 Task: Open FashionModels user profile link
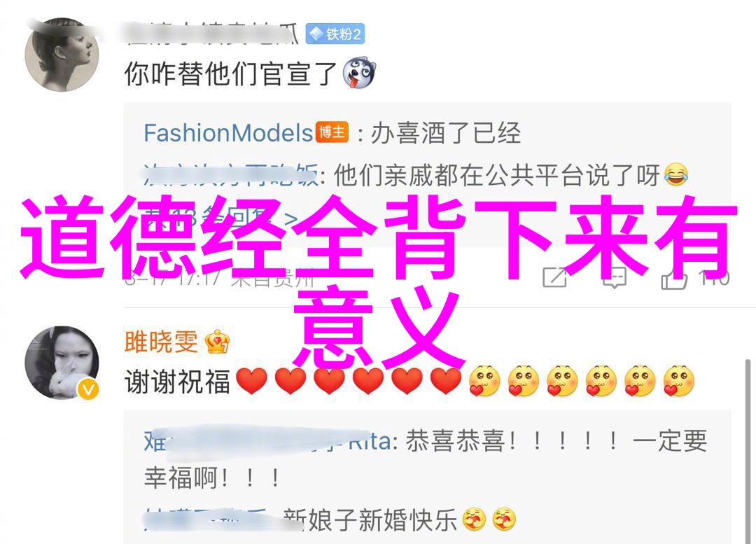coord(228,132)
